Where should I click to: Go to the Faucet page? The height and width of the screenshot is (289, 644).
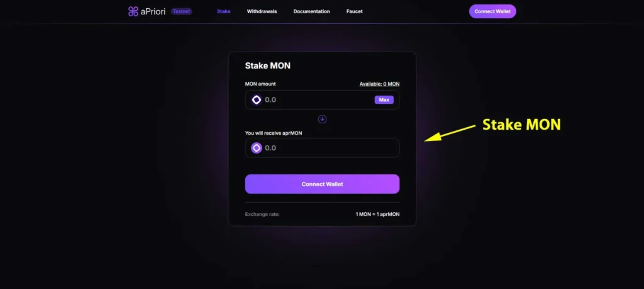pos(355,11)
